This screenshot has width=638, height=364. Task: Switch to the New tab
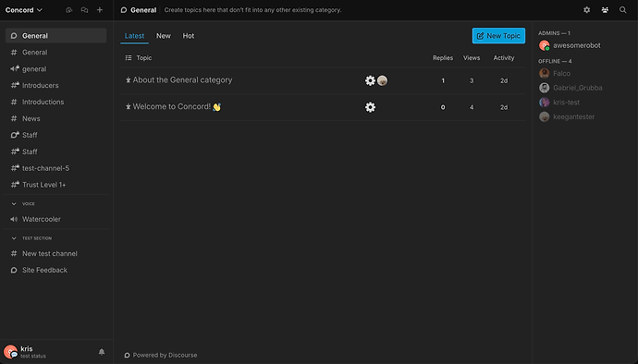[164, 36]
